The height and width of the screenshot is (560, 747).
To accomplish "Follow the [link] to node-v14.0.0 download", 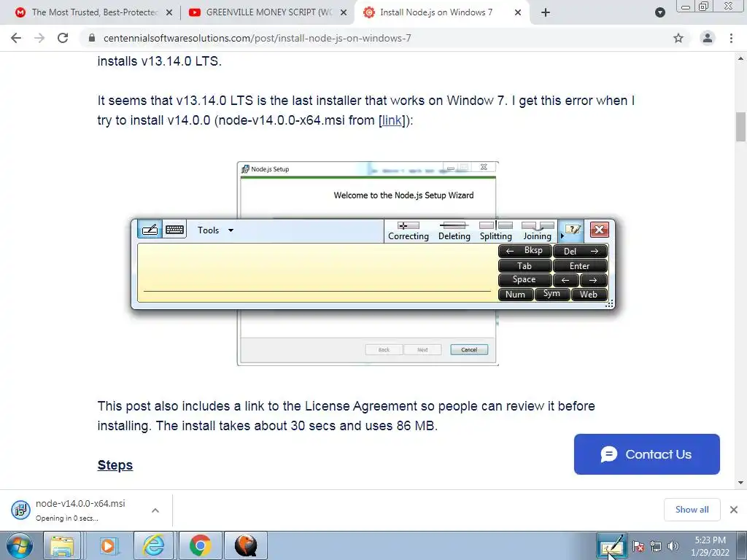I will click(x=392, y=120).
